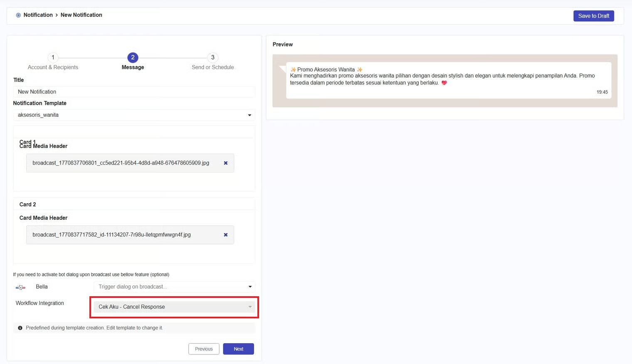Click the Card 1 uploaded file name
The height and width of the screenshot is (364, 632).
pyautogui.click(x=121, y=163)
